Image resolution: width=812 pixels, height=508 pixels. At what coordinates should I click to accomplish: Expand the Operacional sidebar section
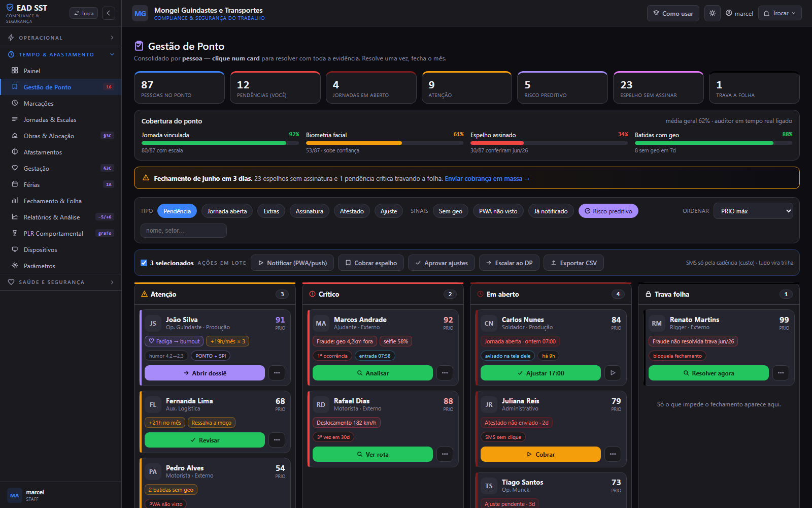pos(61,38)
